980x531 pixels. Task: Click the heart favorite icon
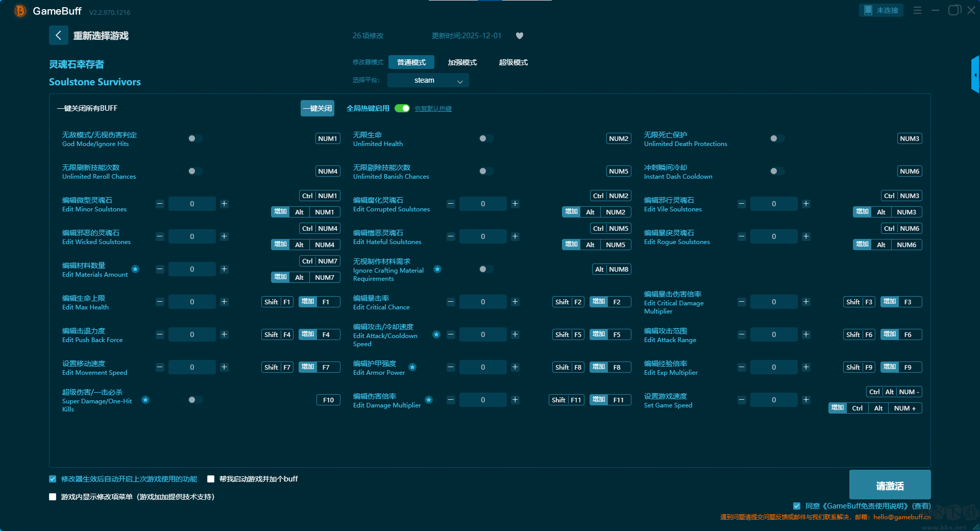(520, 36)
